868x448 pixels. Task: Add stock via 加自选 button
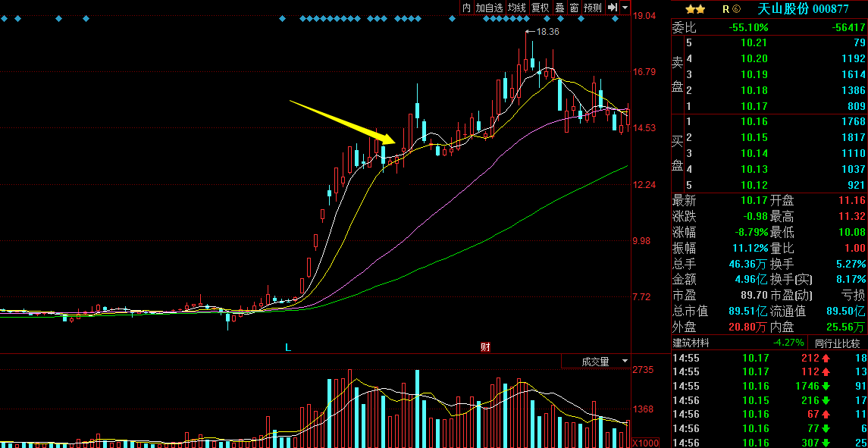489,8
